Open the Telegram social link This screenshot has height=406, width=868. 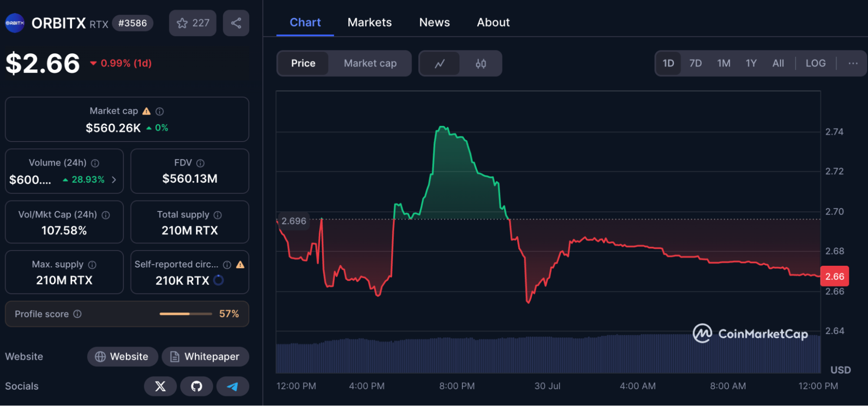[233, 386]
